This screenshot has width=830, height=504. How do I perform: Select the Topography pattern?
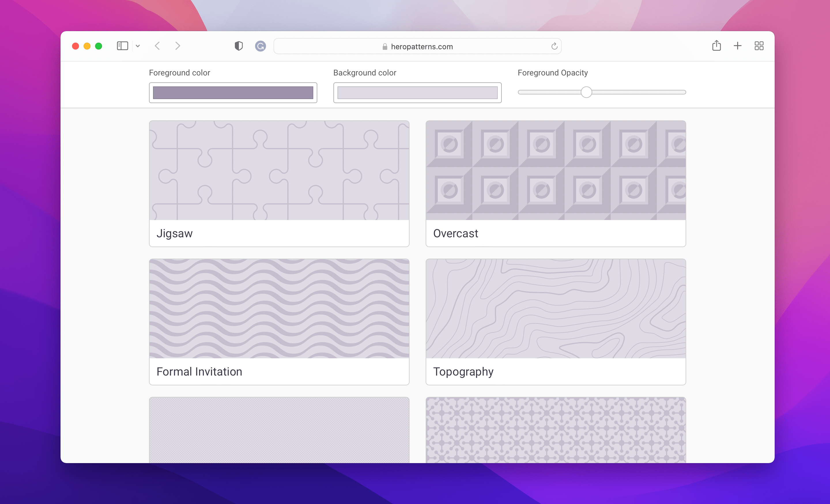click(x=556, y=308)
